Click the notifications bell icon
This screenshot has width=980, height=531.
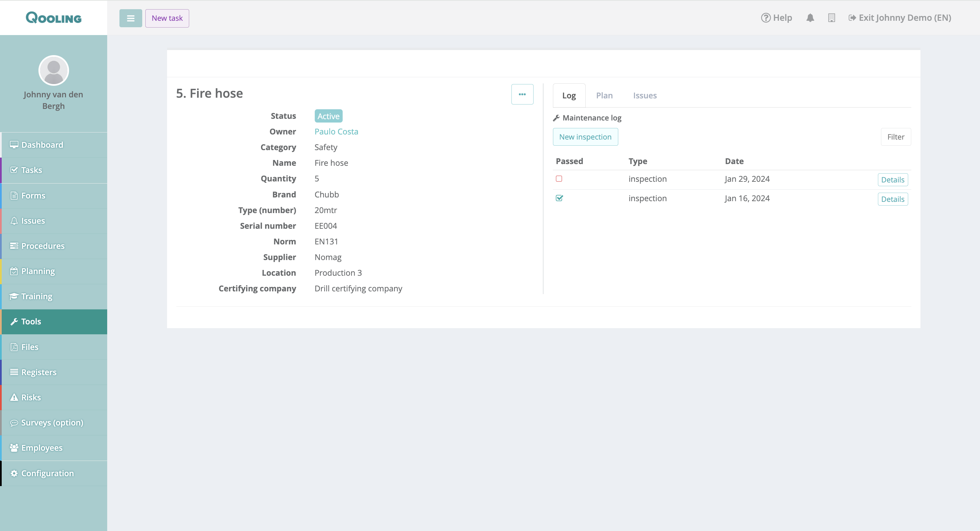[x=810, y=18]
